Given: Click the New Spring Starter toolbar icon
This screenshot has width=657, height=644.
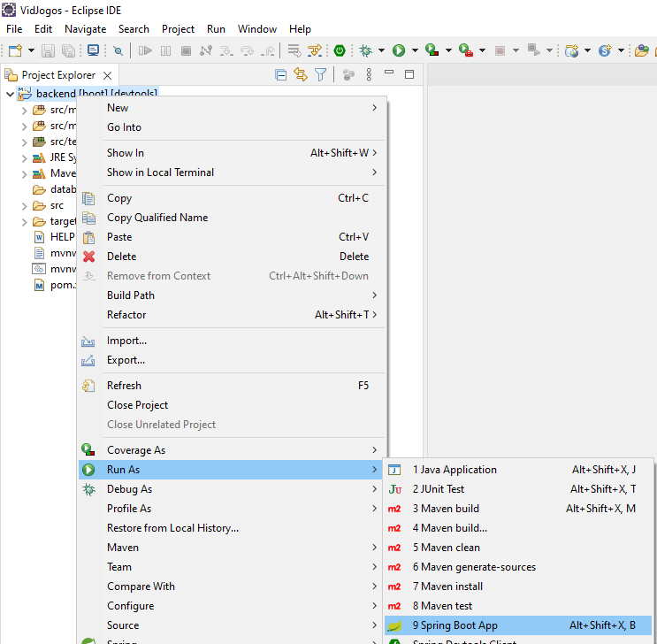Looking at the screenshot, I should click(x=605, y=50).
